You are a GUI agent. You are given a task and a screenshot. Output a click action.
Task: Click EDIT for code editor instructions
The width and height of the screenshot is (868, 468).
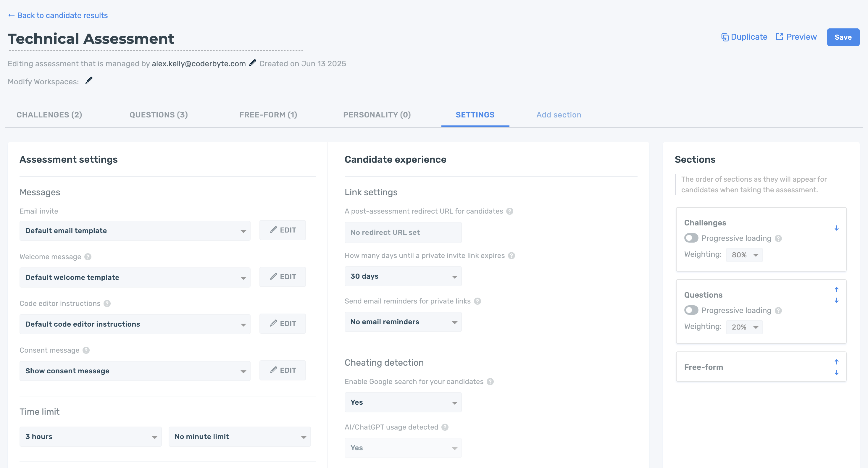click(283, 324)
